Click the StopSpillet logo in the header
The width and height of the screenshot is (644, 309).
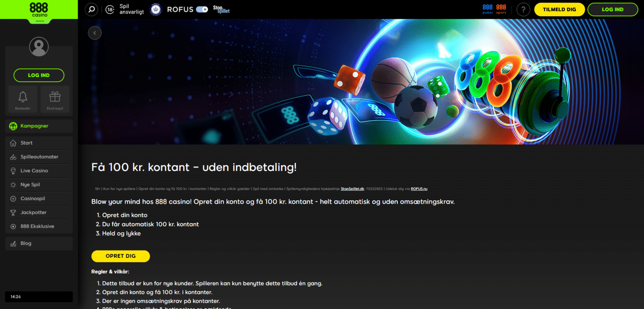(x=221, y=9)
